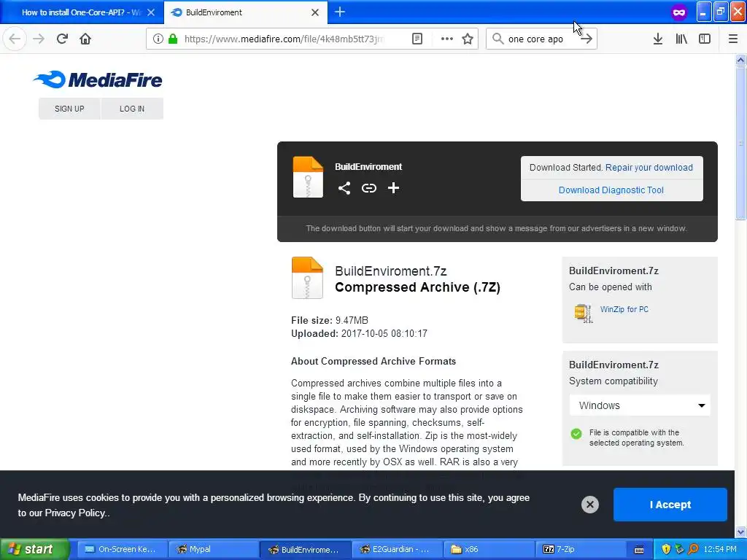747x560 pixels.
Task: Share the BuildEnviroment file
Action: [344, 188]
